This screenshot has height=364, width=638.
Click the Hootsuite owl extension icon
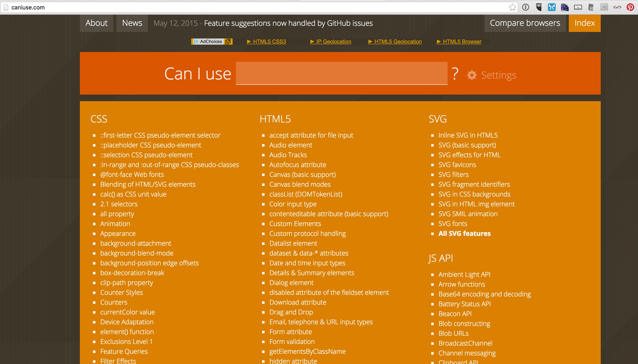click(x=539, y=7)
